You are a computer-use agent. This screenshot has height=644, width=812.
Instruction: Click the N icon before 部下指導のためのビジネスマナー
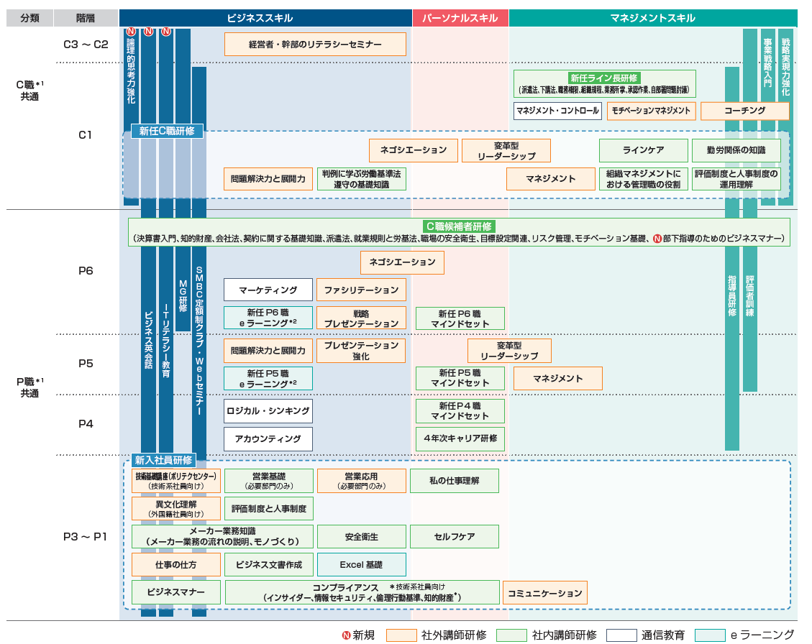(x=657, y=239)
